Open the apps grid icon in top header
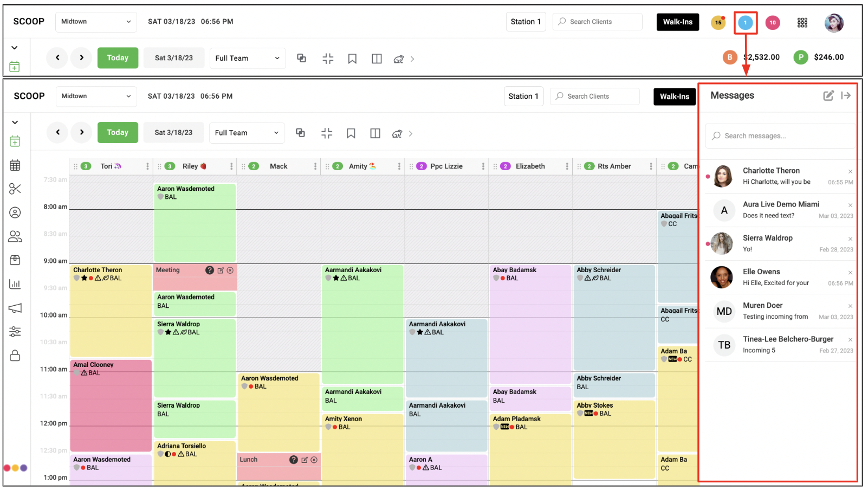 pyautogui.click(x=802, y=22)
